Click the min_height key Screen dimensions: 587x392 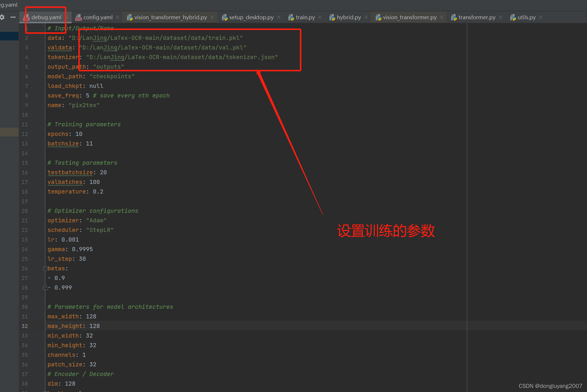click(x=65, y=345)
